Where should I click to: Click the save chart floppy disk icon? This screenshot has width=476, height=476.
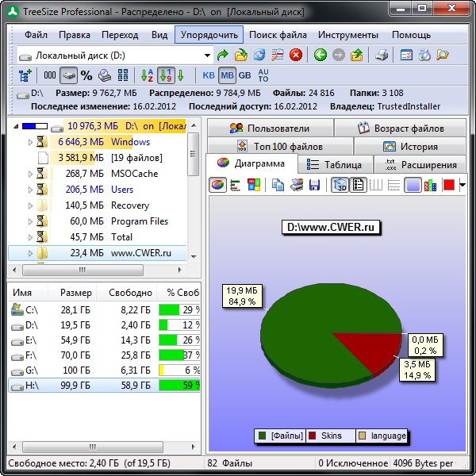(314, 185)
